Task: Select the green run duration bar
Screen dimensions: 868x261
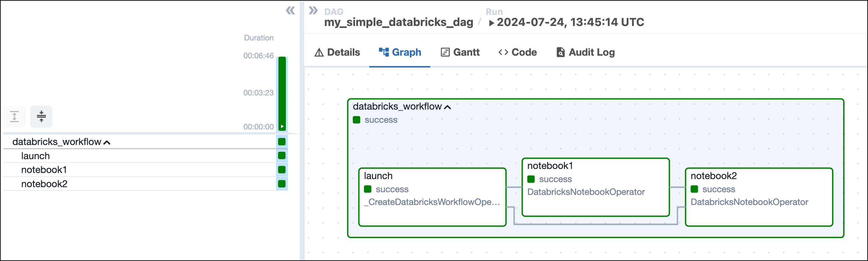Action: point(282,91)
